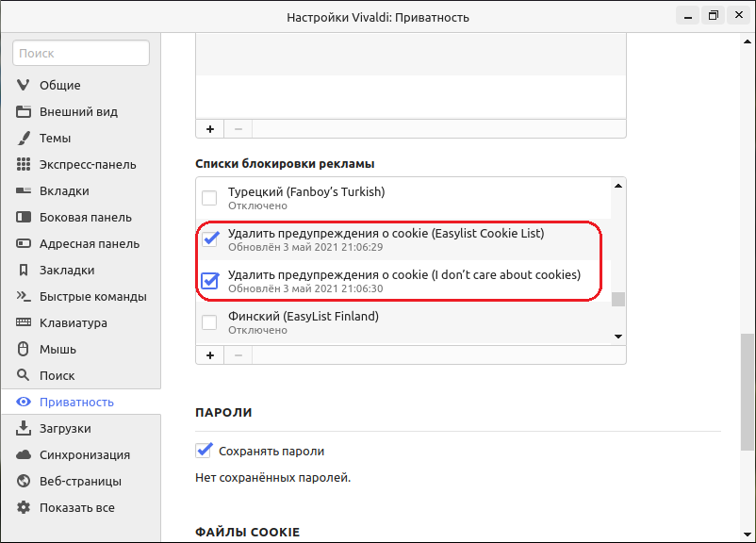Click the Веб-страницы globe icon

click(24, 481)
